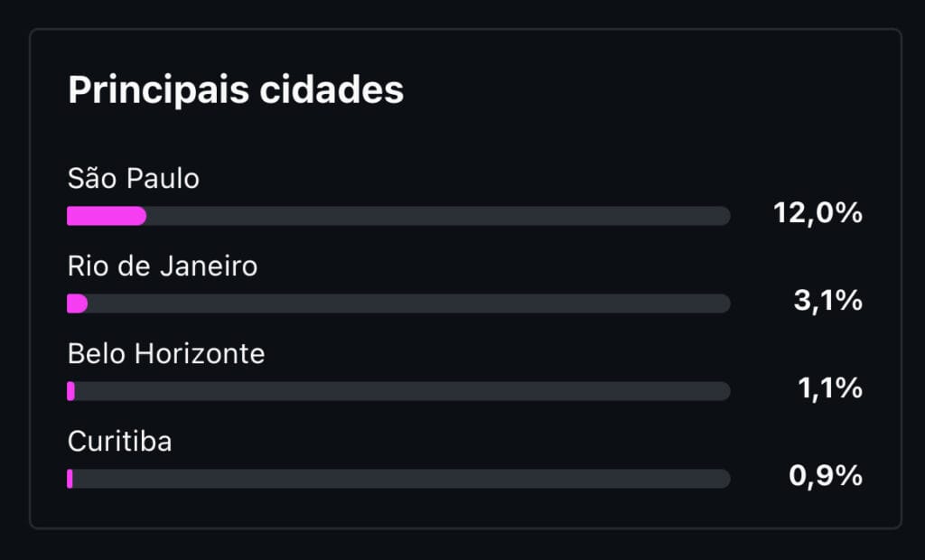Click the 0,9% value for Curitiba
This screenshot has height=560, width=925.
point(826,477)
